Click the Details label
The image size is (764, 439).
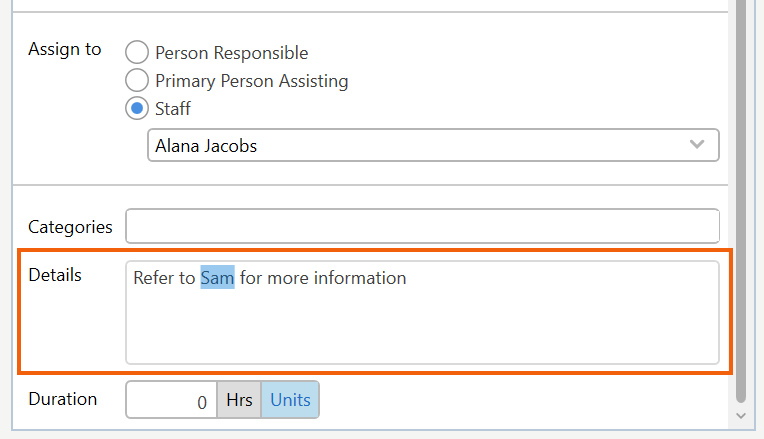[x=55, y=275]
